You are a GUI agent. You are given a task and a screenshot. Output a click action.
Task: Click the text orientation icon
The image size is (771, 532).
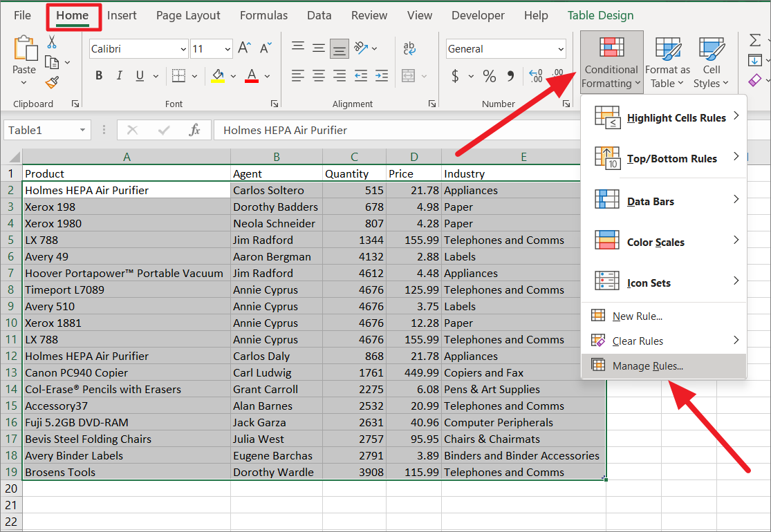(x=361, y=48)
